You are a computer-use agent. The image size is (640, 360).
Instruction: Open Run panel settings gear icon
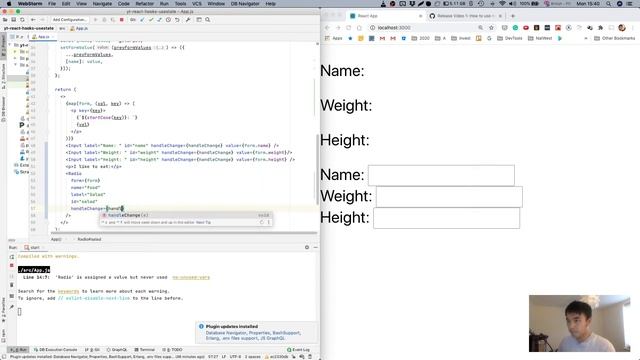click(x=307, y=247)
